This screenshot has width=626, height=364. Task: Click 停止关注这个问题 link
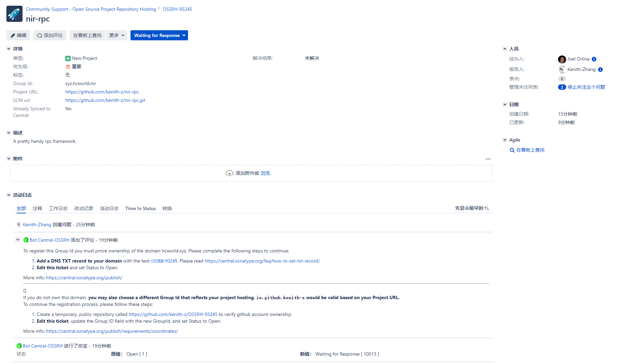586,87
